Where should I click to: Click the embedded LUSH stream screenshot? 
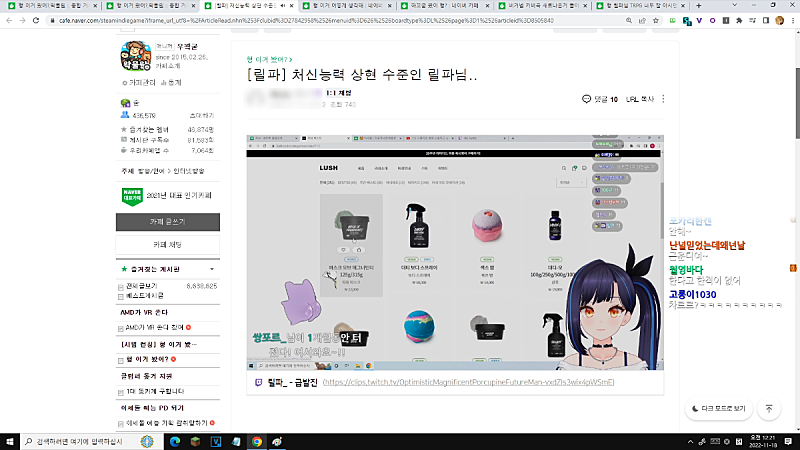[455, 253]
